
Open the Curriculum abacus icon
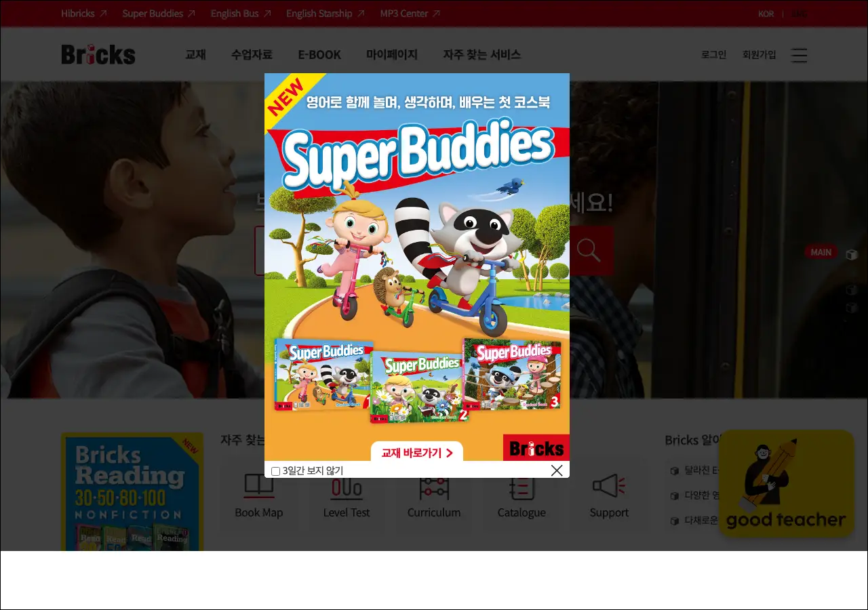[434, 488]
